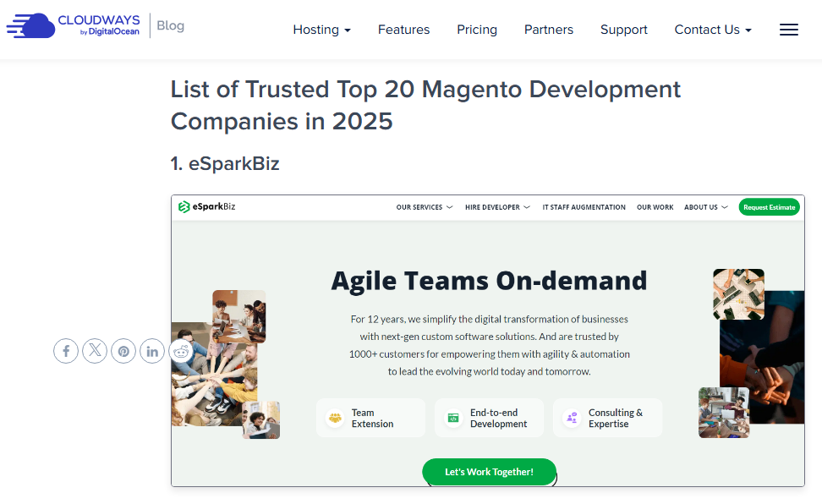Open the hamburger menu icon
Image resolution: width=822 pixels, height=504 pixels.
788,30
